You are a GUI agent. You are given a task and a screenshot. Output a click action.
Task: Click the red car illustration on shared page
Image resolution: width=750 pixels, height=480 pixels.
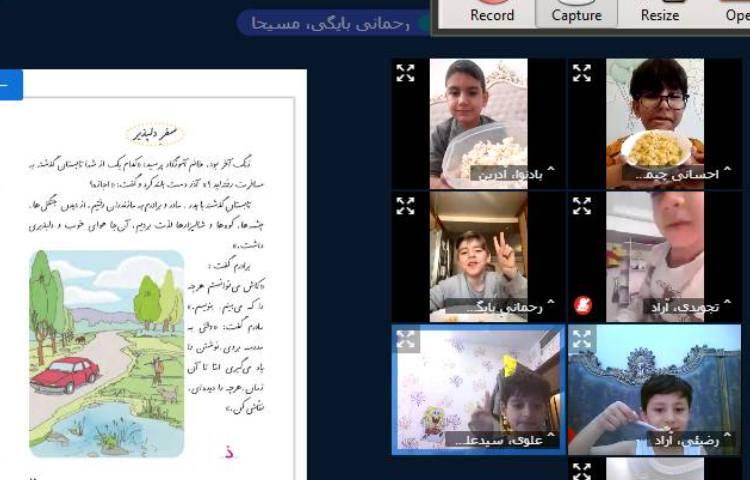coord(65,374)
